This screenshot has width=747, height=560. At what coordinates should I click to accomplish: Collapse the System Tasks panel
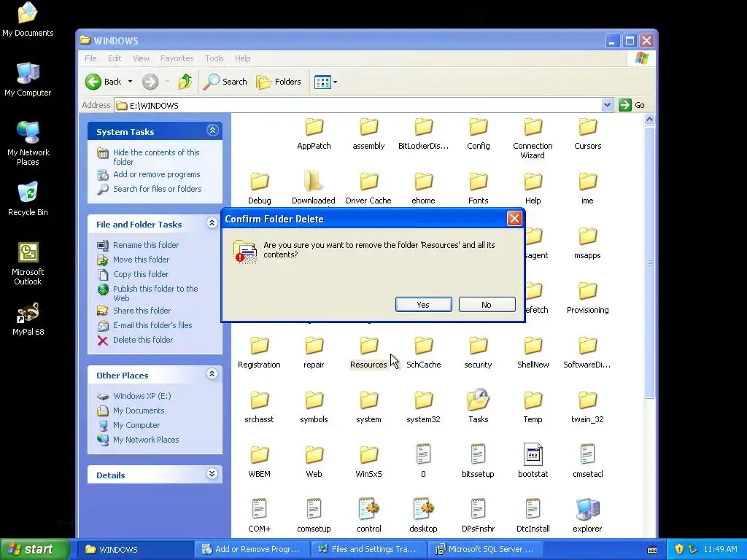pos(212,130)
